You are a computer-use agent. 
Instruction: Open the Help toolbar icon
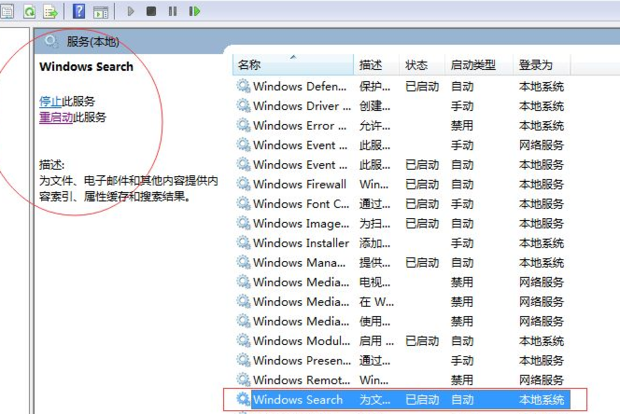click(x=79, y=11)
